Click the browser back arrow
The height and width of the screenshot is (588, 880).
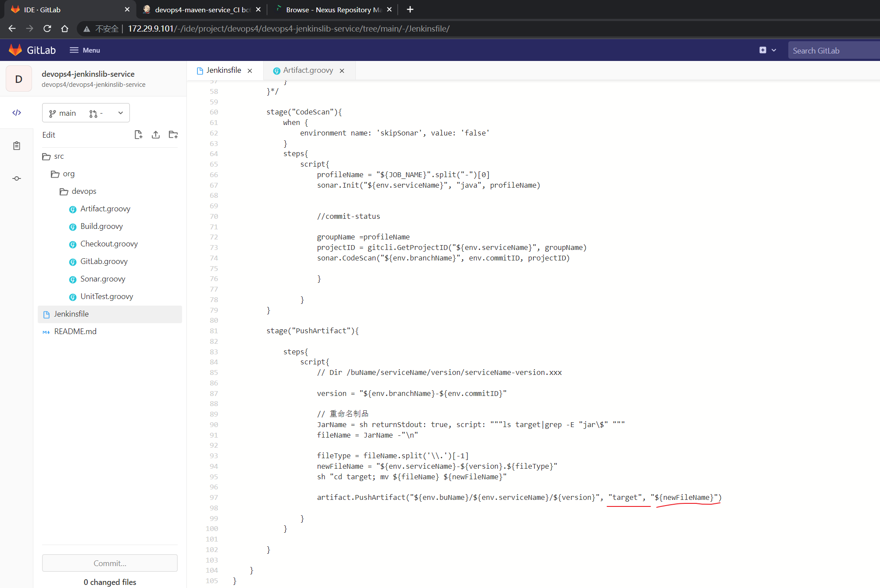[x=12, y=29]
